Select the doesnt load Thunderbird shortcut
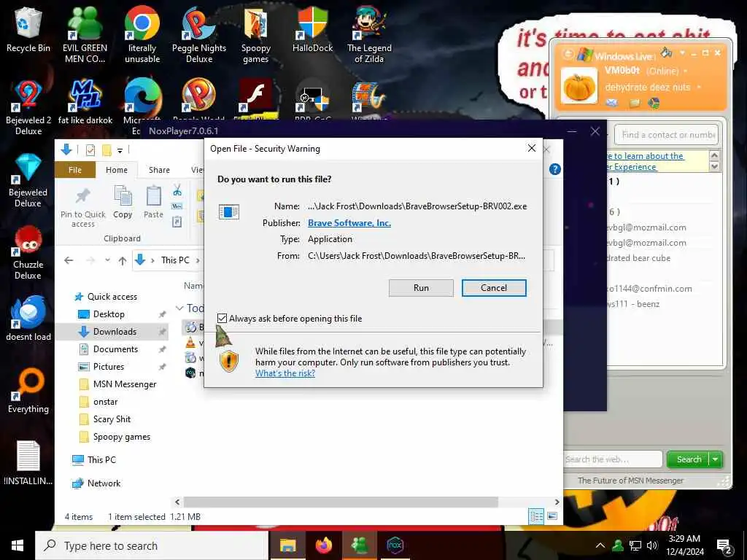The width and height of the screenshot is (747, 560). pyautogui.click(x=28, y=318)
